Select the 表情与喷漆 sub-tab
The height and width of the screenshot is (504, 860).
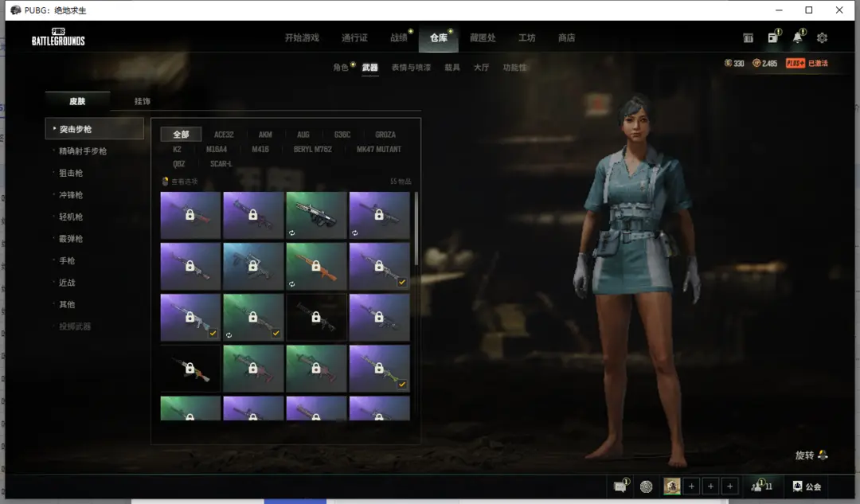tap(411, 68)
